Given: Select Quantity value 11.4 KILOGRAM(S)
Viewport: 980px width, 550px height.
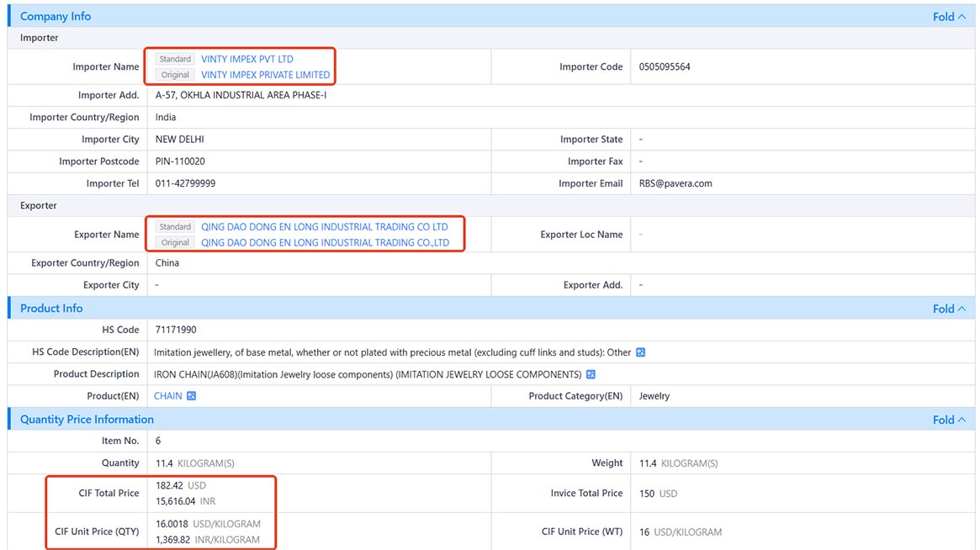Looking at the screenshot, I should pyautogui.click(x=195, y=463).
